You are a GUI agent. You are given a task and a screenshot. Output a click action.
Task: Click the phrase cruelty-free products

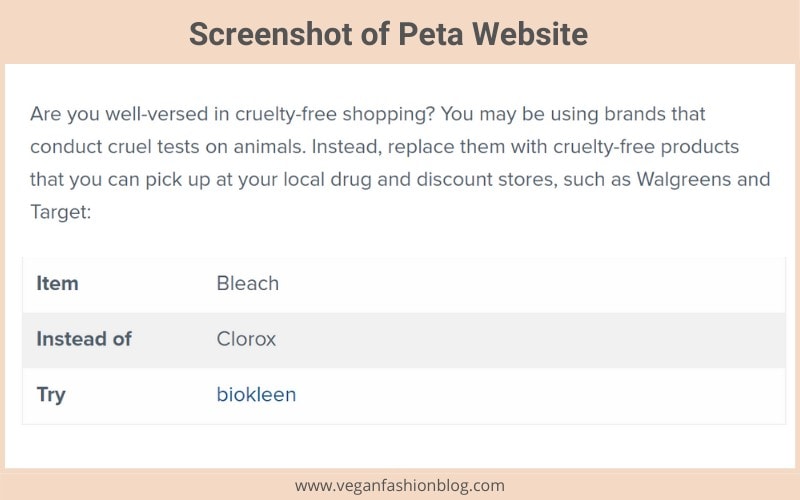click(646, 146)
